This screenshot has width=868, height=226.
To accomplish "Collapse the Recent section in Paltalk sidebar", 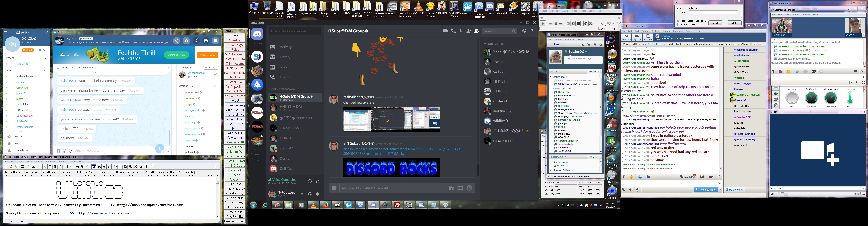I will pyautogui.click(x=45, y=58).
